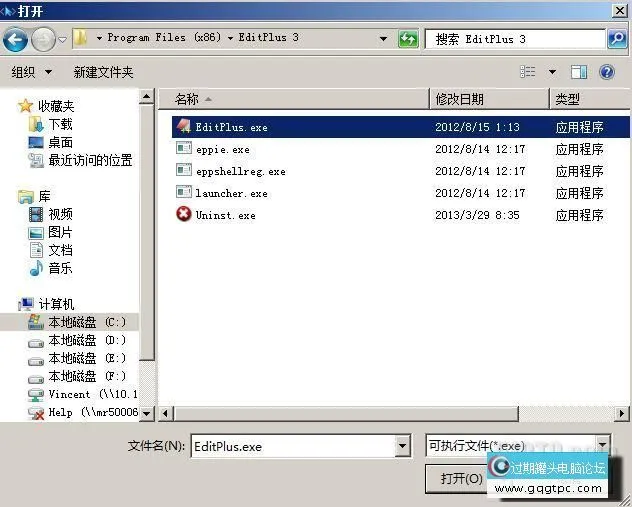Click the eppie.exe file icon
Image resolution: width=632 pixels, height=507 pixels.
pyautogui.click(x=184, y=148)
